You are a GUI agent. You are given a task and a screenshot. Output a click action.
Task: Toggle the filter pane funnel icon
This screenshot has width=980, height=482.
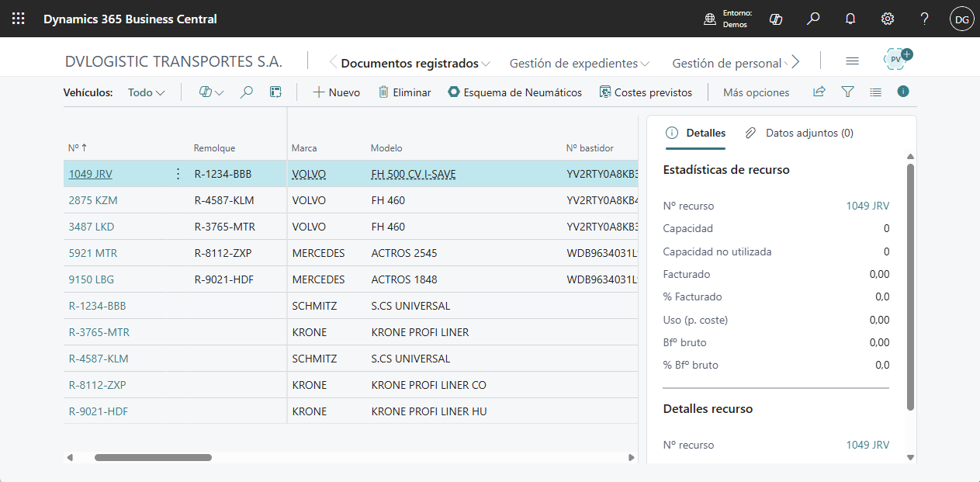tap(848, 92)
